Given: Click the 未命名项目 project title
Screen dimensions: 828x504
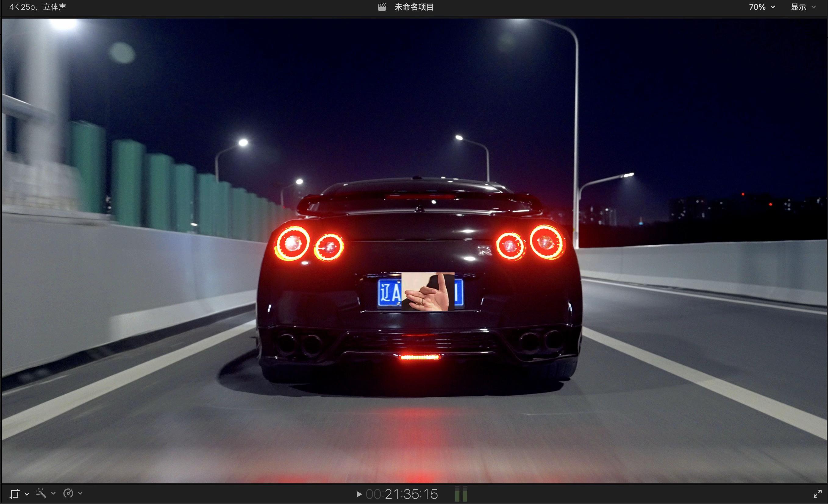Looking at the screenshot, I should (x=414, y=7).
